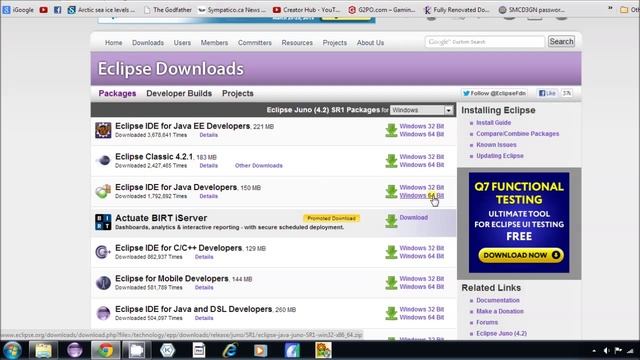Click green download arrow for Mobile Developers

point(391,283)
